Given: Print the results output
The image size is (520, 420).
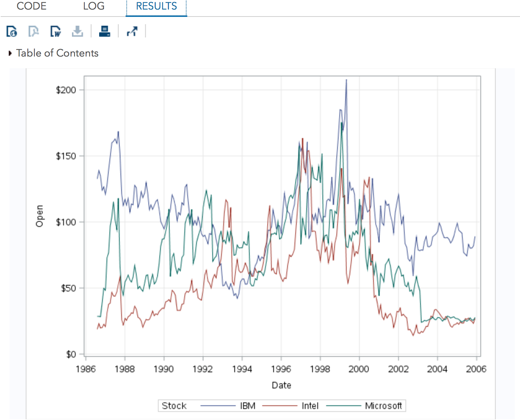Looking at the screenshot, I should (x=104, y=31).
